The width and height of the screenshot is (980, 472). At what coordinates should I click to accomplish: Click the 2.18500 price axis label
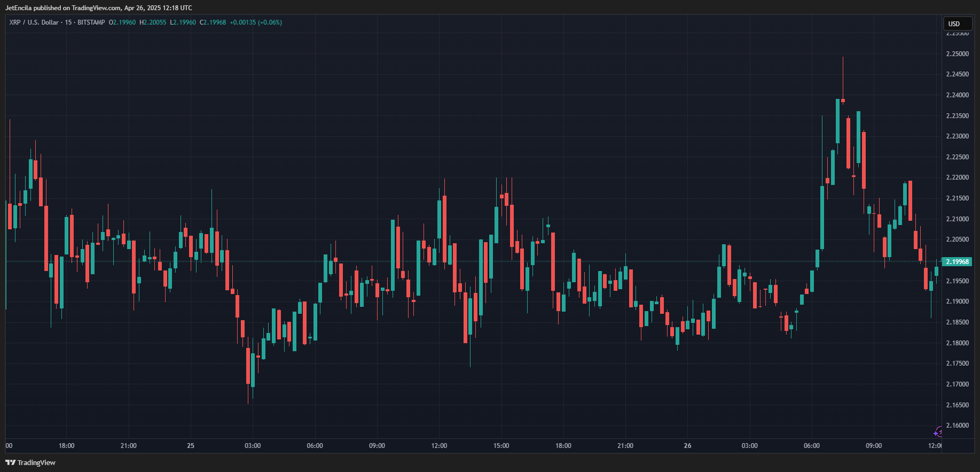[957, 322]
